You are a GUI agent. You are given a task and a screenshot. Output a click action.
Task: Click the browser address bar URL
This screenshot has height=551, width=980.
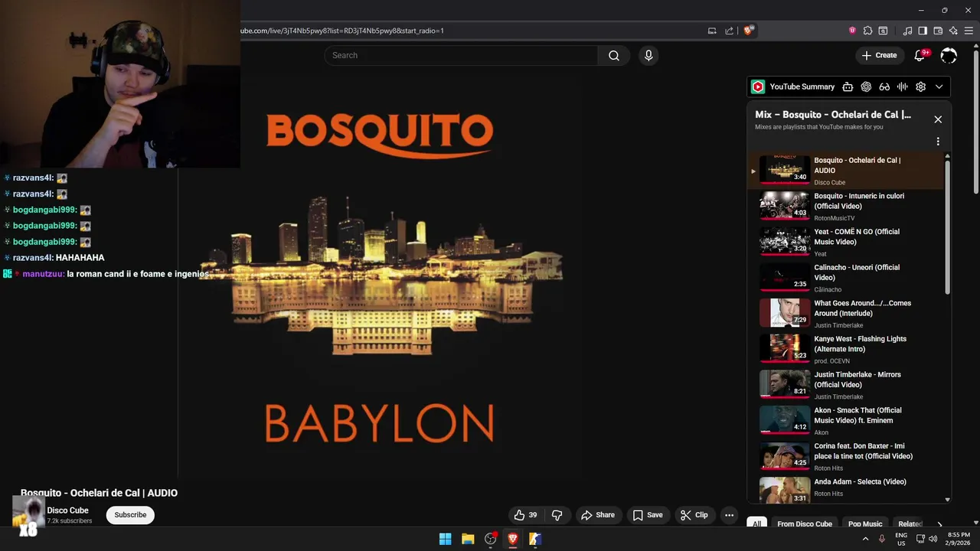343,31
